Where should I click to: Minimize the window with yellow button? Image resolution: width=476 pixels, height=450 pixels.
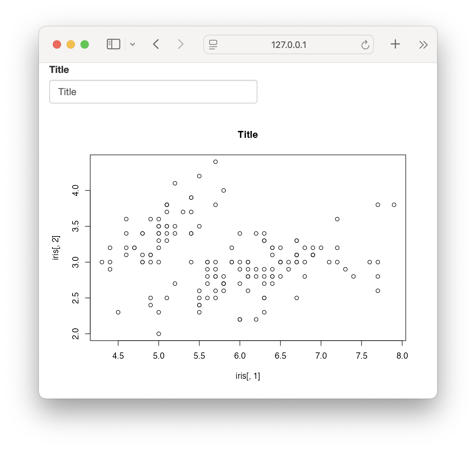coord(71,44)
